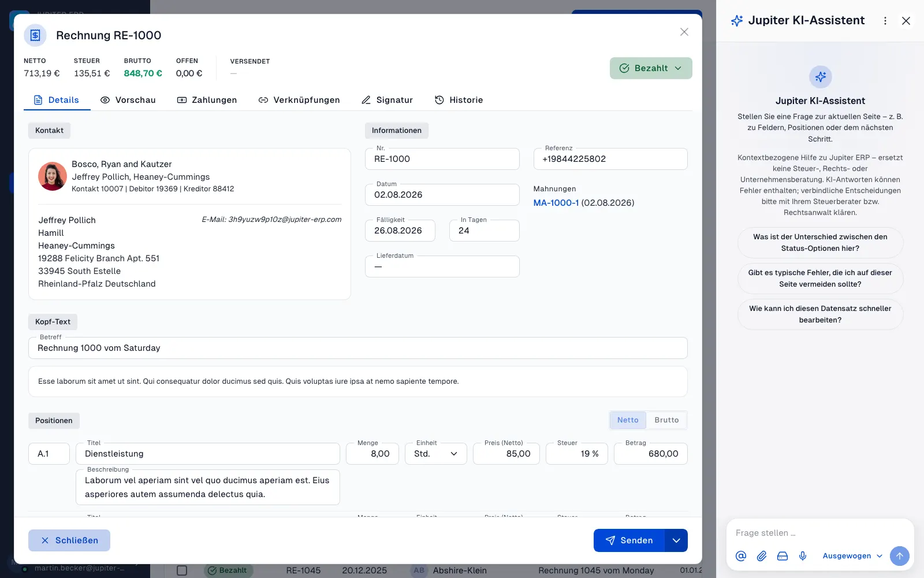Click the microphone icon for voice input

(x=803, y=556)
